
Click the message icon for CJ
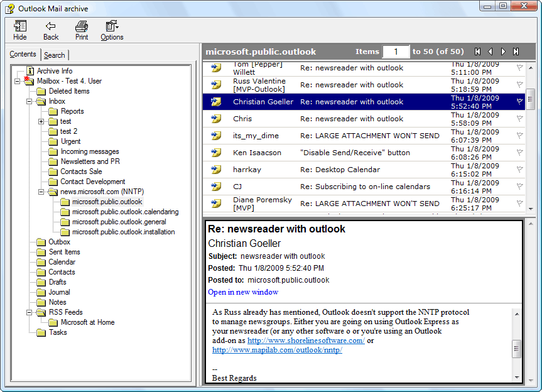(216, 187)
